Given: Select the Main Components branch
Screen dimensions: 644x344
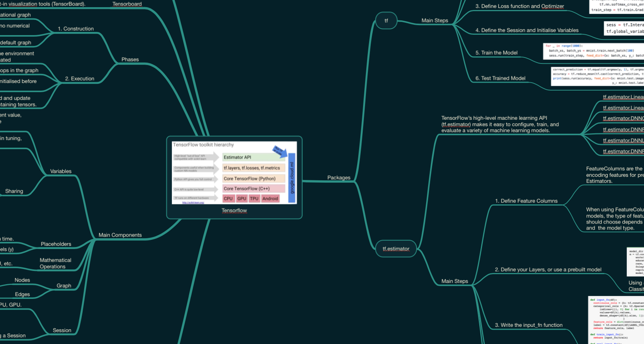Looking at the screenshot, I should point(120,235).
